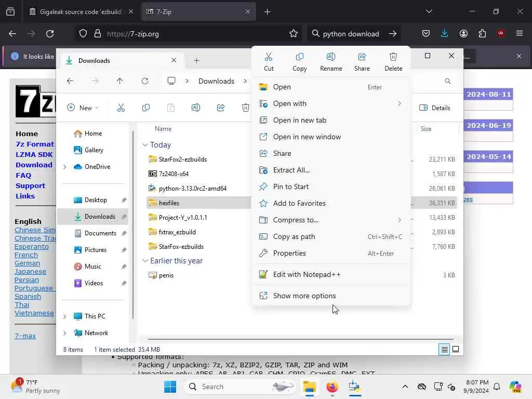Open Properties from context menu
Image resolution: width=532 pixels, height=399 pixels.
[x=331, y=253]
